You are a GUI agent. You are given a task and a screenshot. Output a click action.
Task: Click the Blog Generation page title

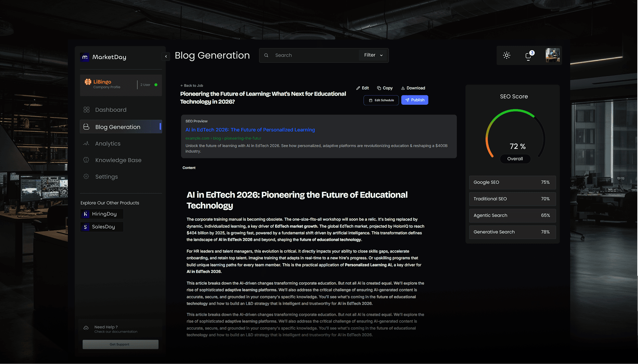pos(212,55)
